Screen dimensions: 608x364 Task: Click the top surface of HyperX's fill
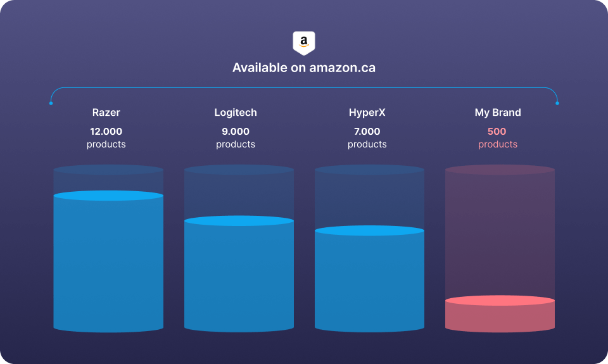click(369, 230)
